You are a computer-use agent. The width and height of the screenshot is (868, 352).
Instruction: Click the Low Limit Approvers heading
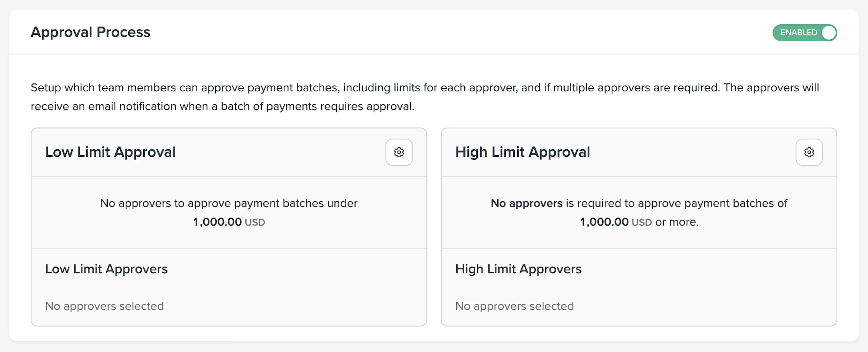coord(106,269)
